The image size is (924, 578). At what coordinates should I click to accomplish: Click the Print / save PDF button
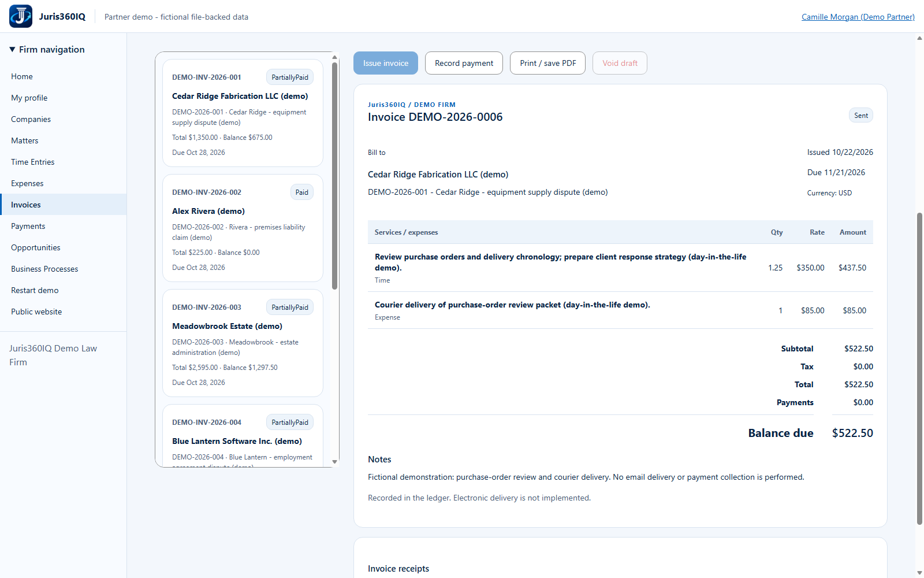547,63
